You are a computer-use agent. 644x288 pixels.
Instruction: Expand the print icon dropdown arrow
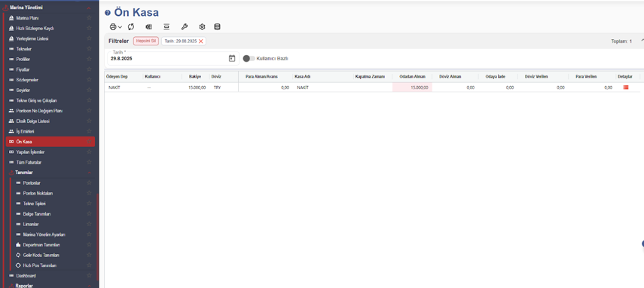(121, 26)
